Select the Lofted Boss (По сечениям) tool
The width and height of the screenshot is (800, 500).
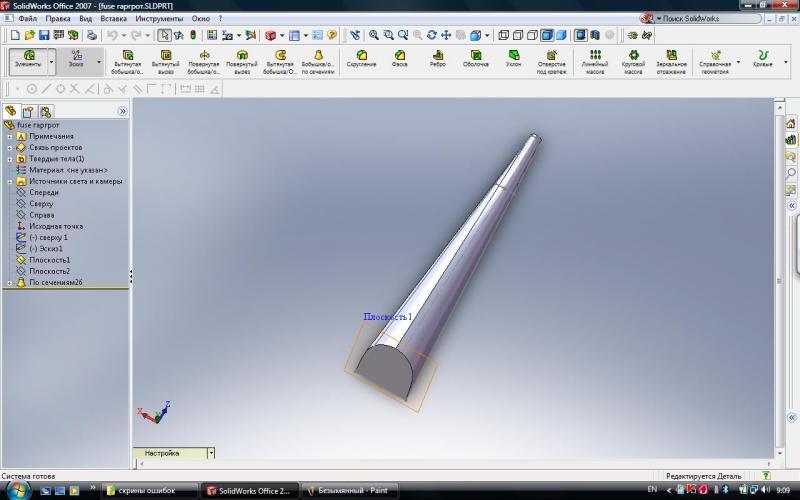click(x=316, y=59)
